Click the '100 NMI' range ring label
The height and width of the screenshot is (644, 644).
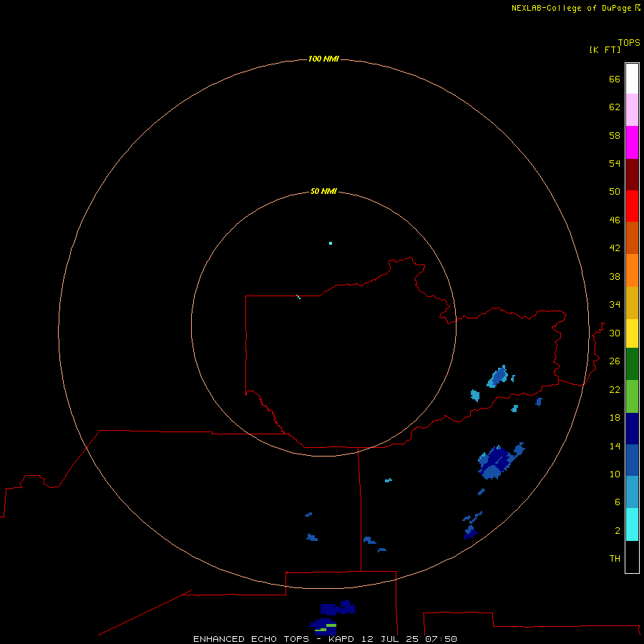(x=323, y=59)
